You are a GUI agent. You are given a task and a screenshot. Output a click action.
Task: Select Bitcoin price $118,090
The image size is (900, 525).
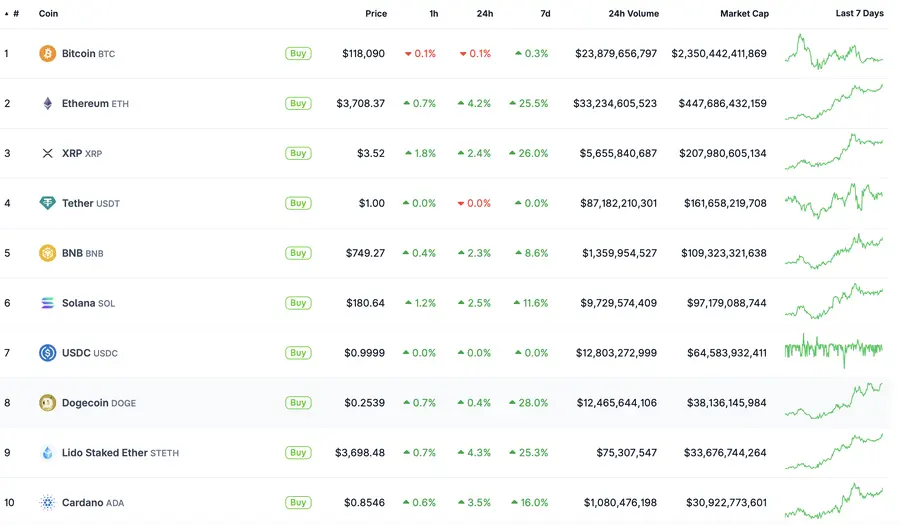tap(363, 53)
